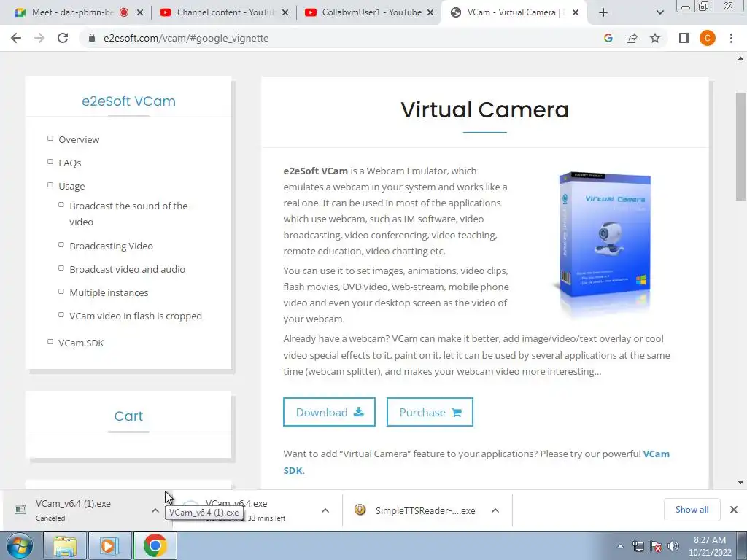Close the Meet tab

pos(140,12)
